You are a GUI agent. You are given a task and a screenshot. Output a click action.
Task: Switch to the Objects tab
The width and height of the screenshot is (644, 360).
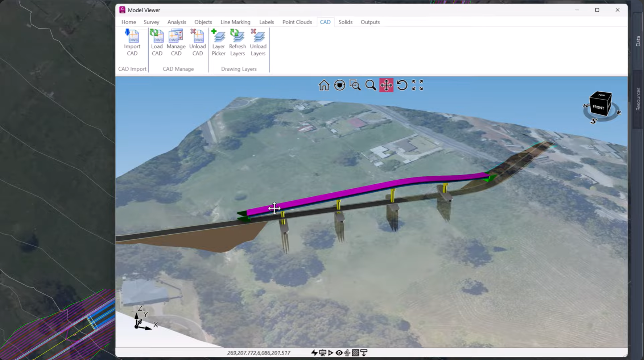[203, 22]
